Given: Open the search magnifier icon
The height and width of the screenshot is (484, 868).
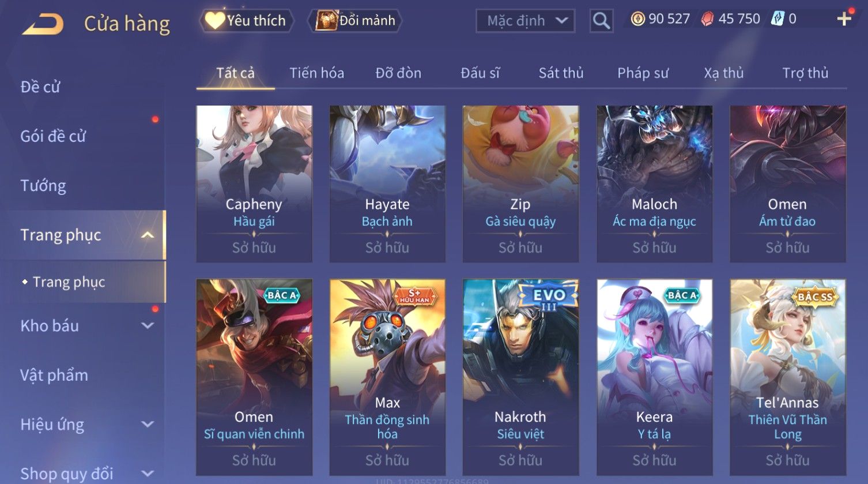Looking at the screenshot, I should tap(601, 21).
